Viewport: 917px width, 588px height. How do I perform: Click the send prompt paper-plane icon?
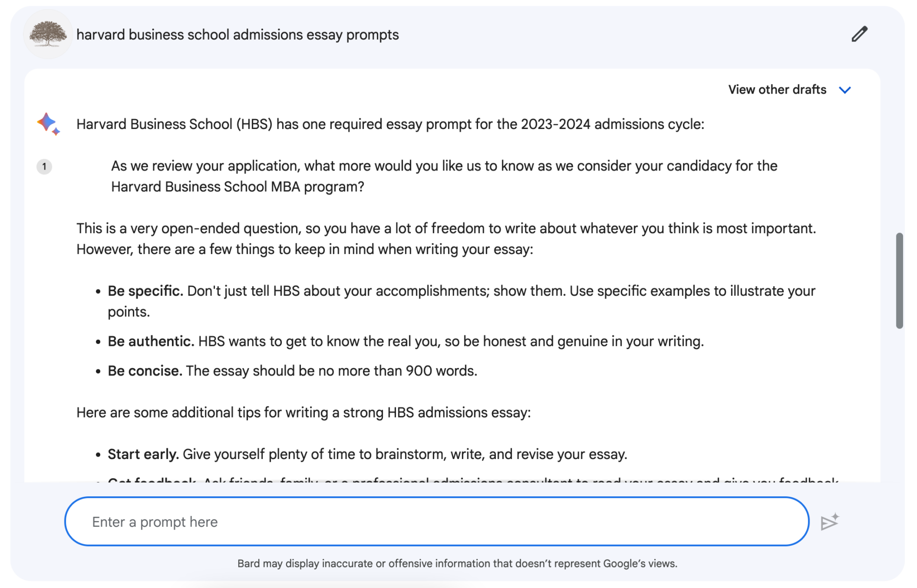pos(830,522)
